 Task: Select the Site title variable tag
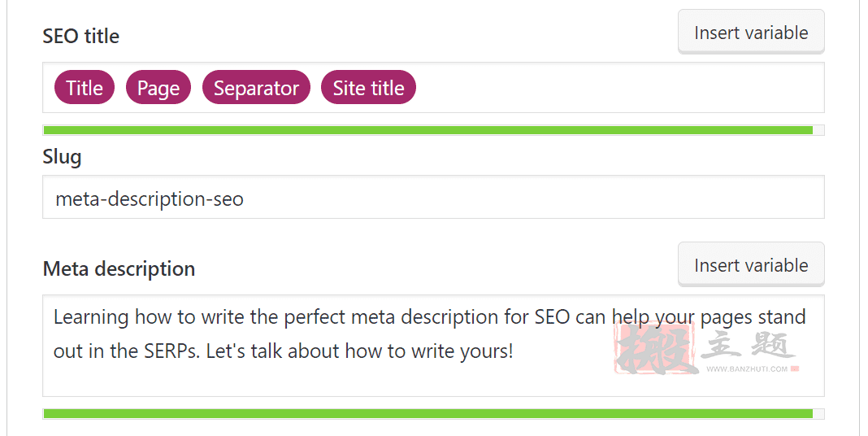(369, 88)
